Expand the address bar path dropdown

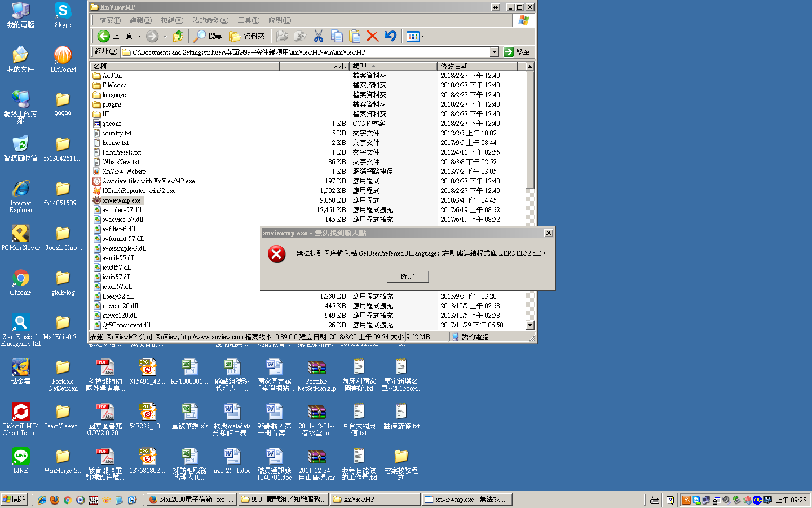(x=494, y=52)
